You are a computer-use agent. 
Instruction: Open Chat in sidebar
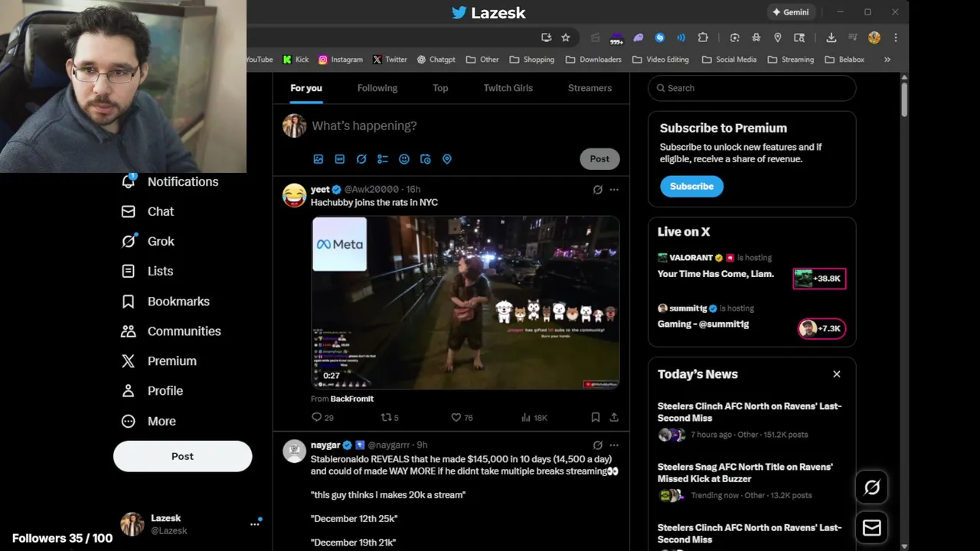point(148,211)
